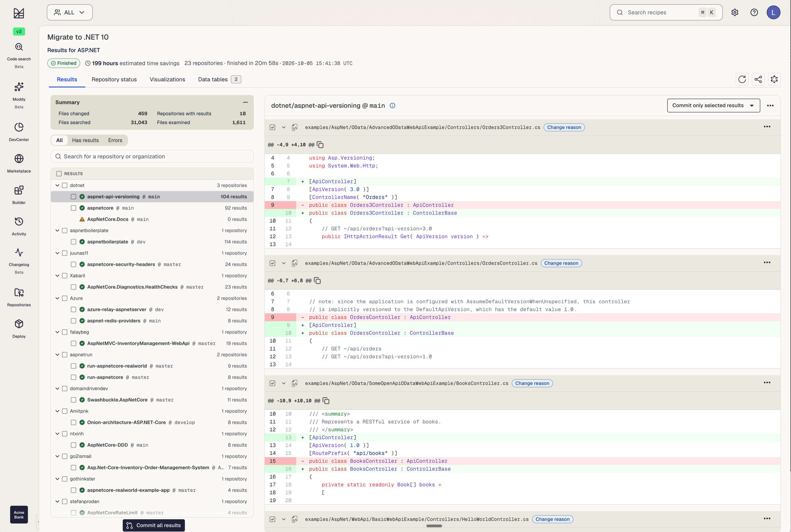Focus the Search recipes field

tap(666, 13)
